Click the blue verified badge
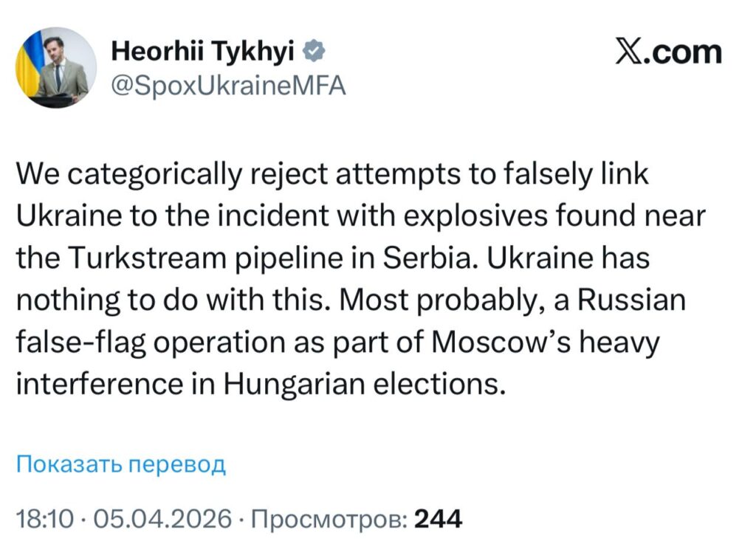756x547 pixels. click(312, 52)
